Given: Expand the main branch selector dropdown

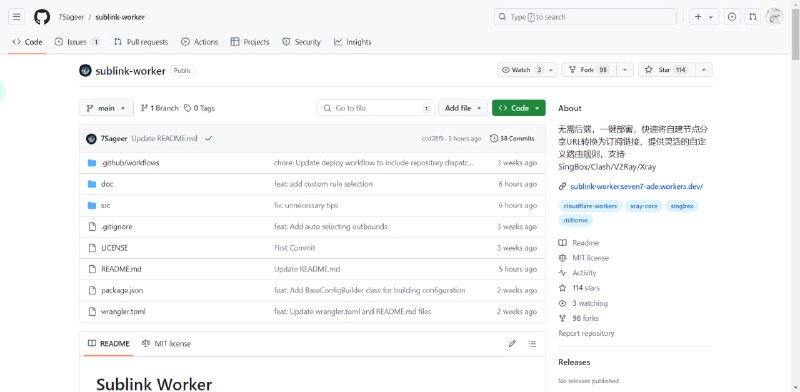Looking at the screenshot, I should point(106,108).
